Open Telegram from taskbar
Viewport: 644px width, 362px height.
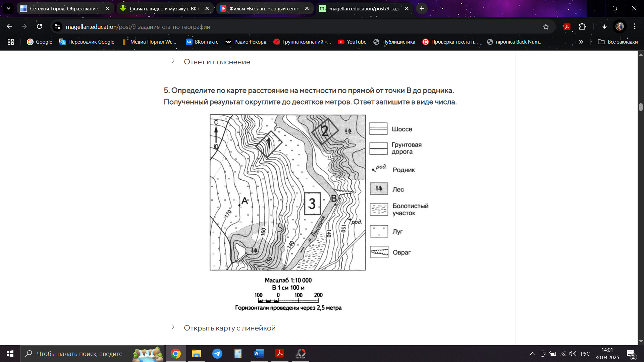(217, 354)
